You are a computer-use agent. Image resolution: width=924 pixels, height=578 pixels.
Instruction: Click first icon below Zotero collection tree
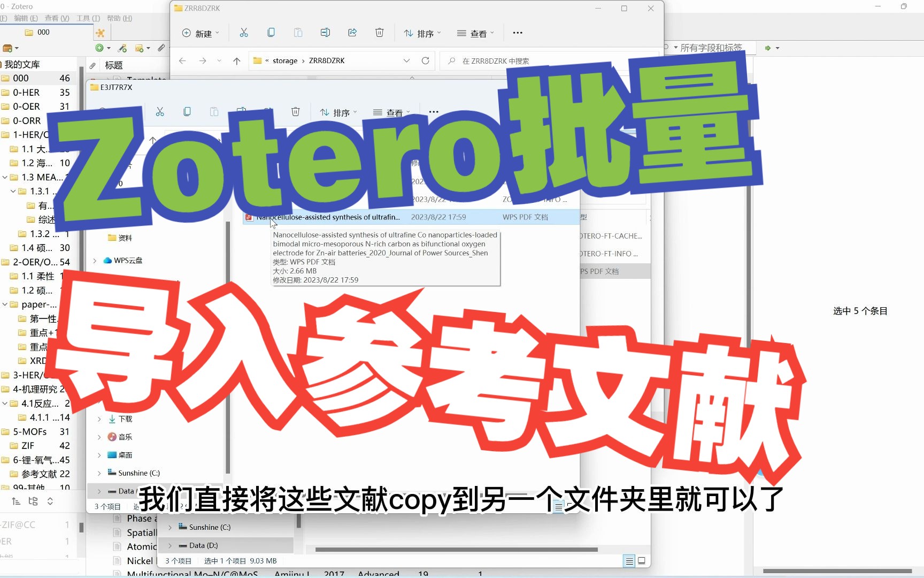tap(16, 501)
